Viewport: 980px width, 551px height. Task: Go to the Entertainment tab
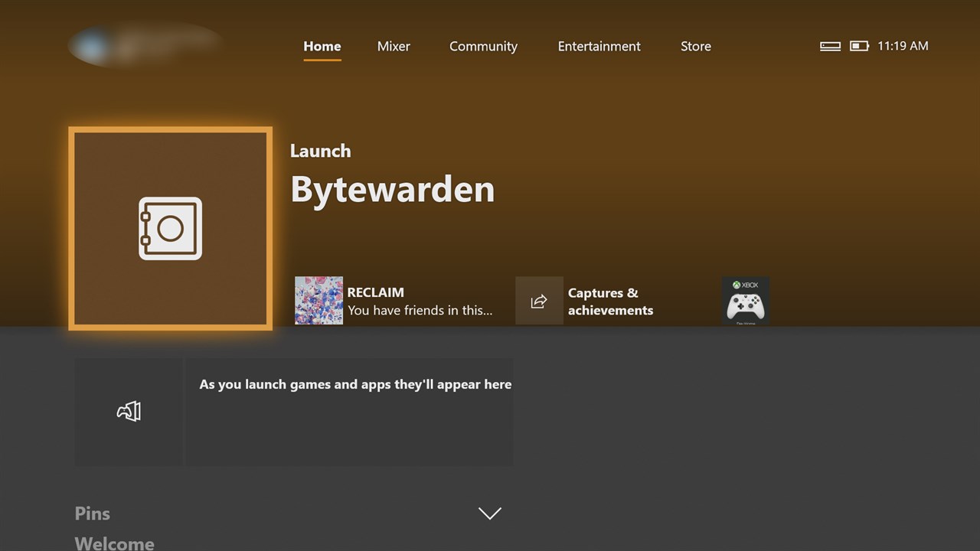pyautogui.click(x=599, y=46)
